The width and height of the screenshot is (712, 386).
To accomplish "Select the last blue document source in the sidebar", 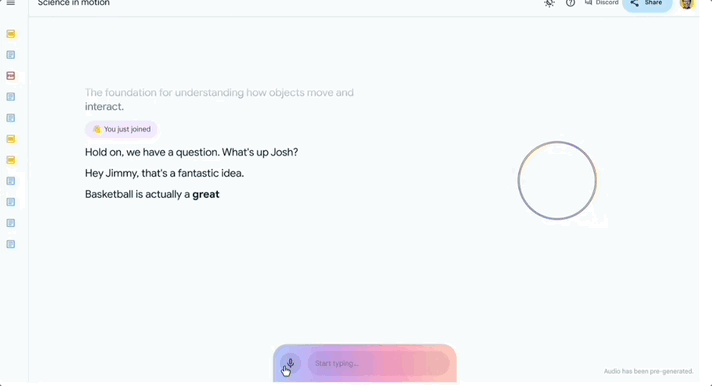I will pyautogui.click(x=11, y=244).
